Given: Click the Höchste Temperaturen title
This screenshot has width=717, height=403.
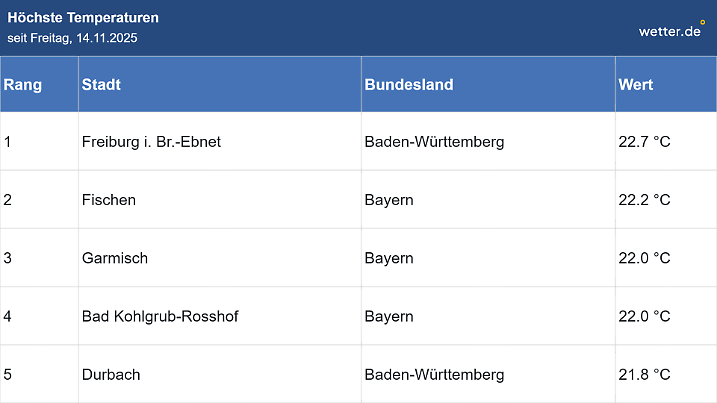Looking at the screenshot, I should 83,18.
